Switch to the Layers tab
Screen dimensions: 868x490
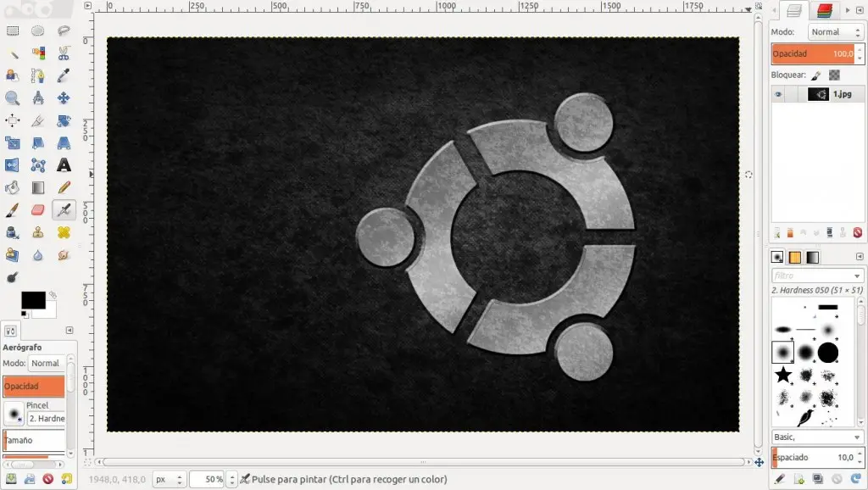pyautogui.click(x=794, y=10)
